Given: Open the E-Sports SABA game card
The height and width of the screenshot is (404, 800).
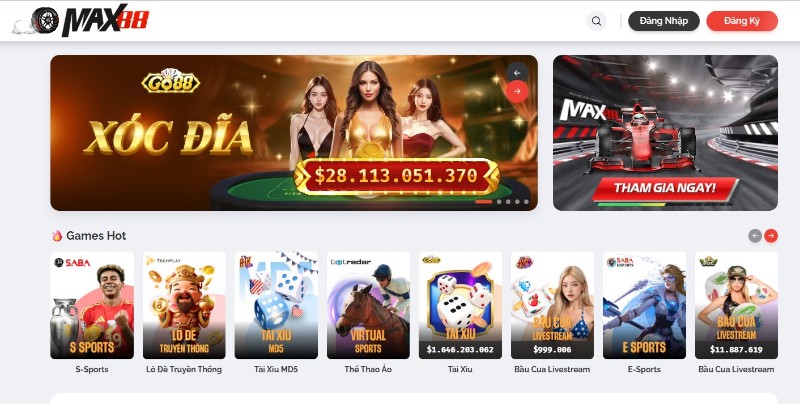Looking at the screenshot, I should pos(644,305).
